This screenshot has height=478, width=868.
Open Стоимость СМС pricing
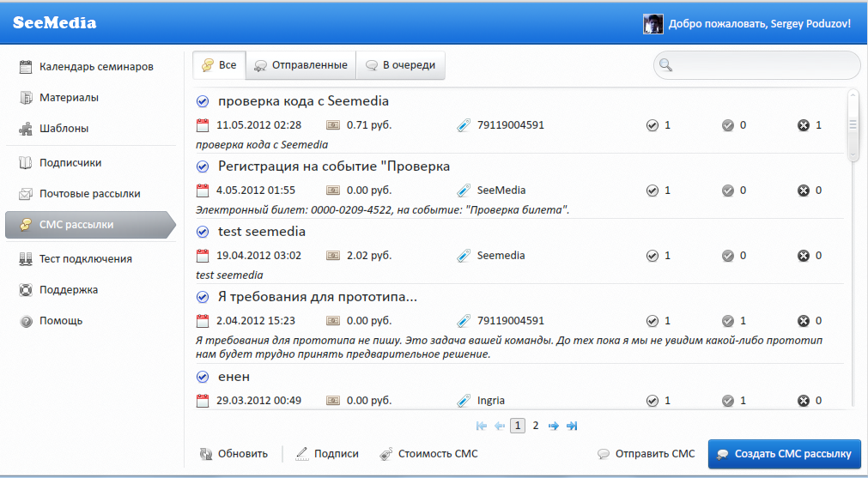click(x=428, y=454)
